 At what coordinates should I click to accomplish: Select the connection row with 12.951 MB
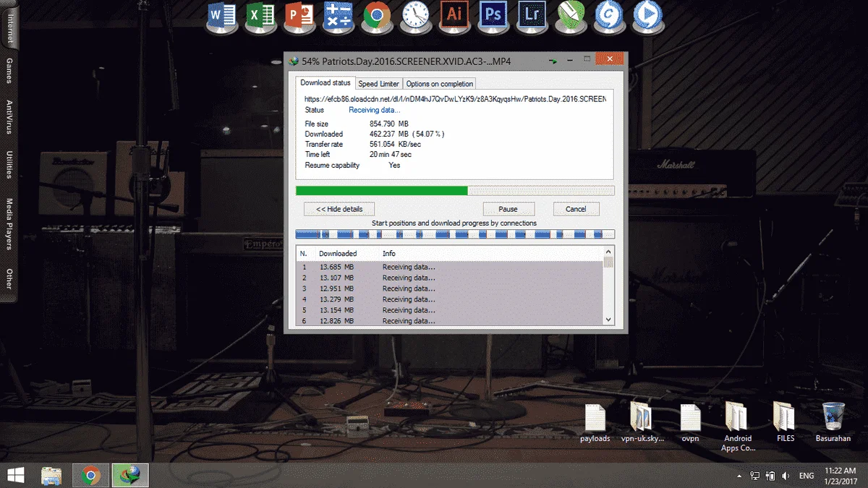tap(450, 288)
